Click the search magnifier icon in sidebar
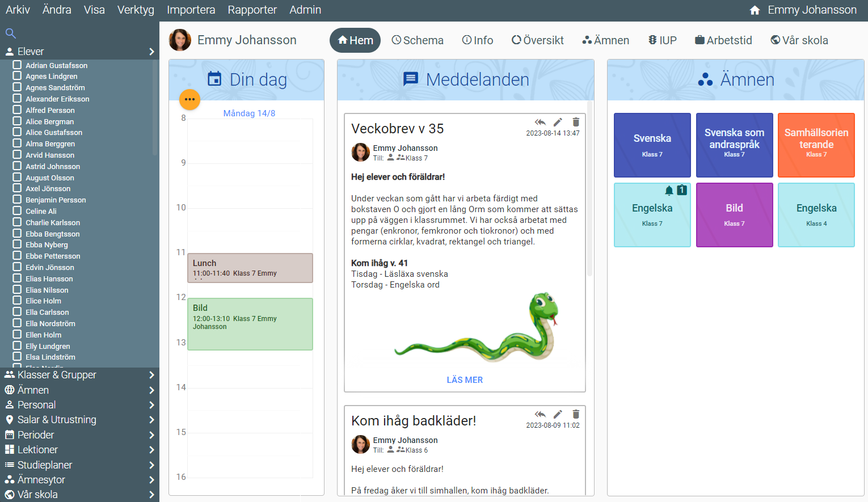 [10, 33]
